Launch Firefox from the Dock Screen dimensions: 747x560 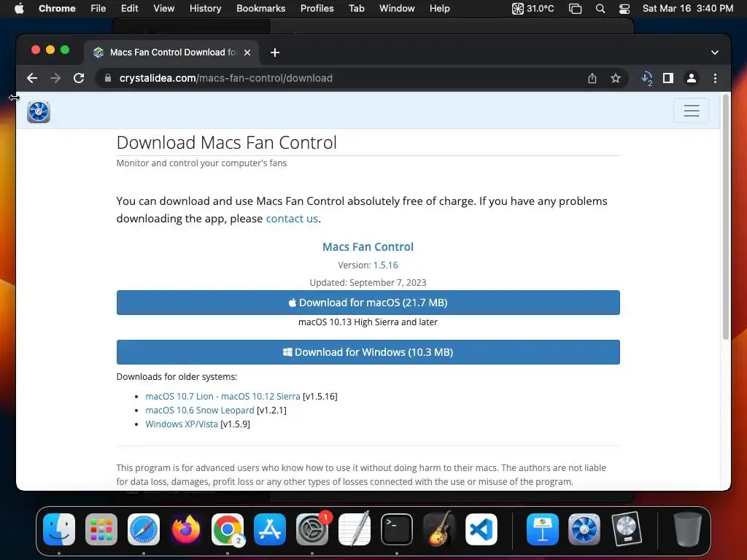(x=186, y=529)
